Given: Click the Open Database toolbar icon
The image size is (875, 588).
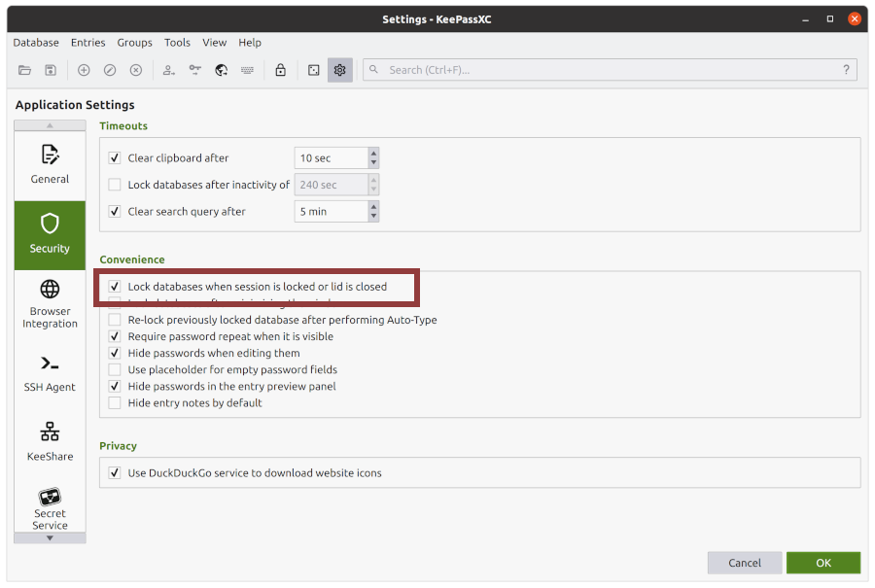Looking at the screenshot, I should click(24, 70).
